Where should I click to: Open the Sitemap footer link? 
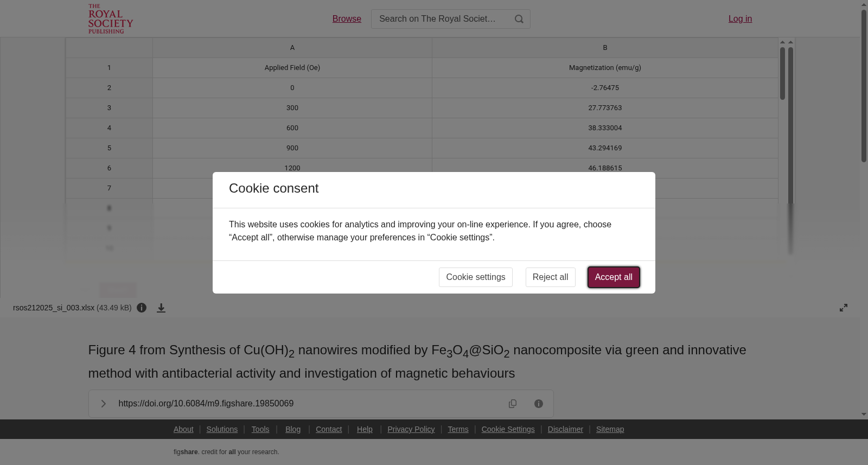click(610, 429)
